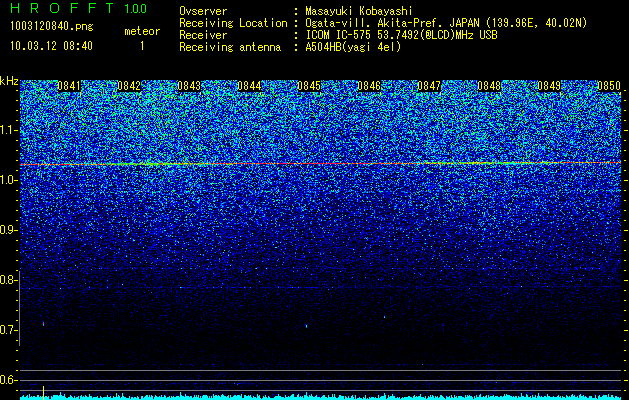
Task: Click the 1.1 kHz axis label
Action: click(x=8, y=130)
